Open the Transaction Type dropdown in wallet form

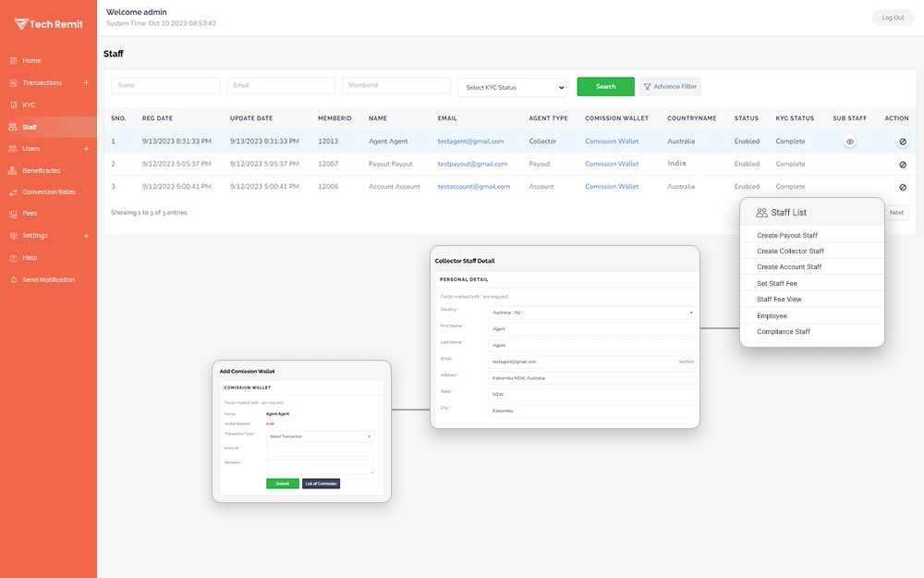coord(320,437)
